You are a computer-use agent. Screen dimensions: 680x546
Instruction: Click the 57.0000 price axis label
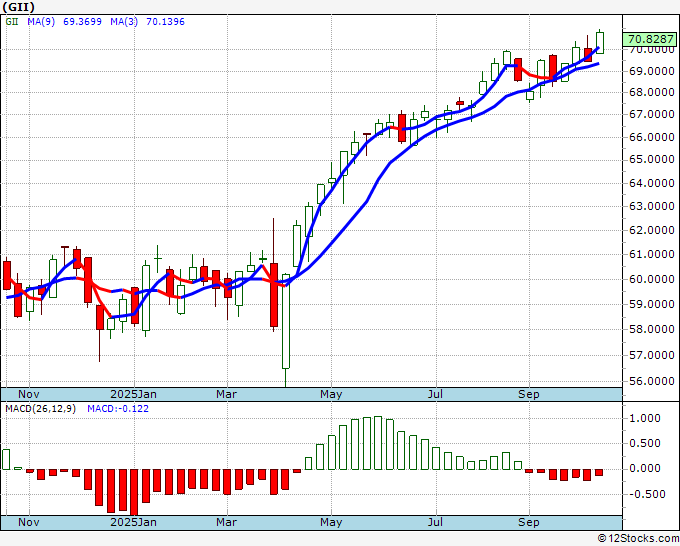(652, 355)
